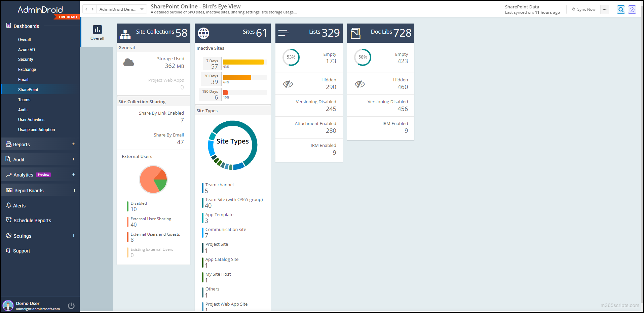
Task: Click the Settings gear icon
Action: coord(9,236)
